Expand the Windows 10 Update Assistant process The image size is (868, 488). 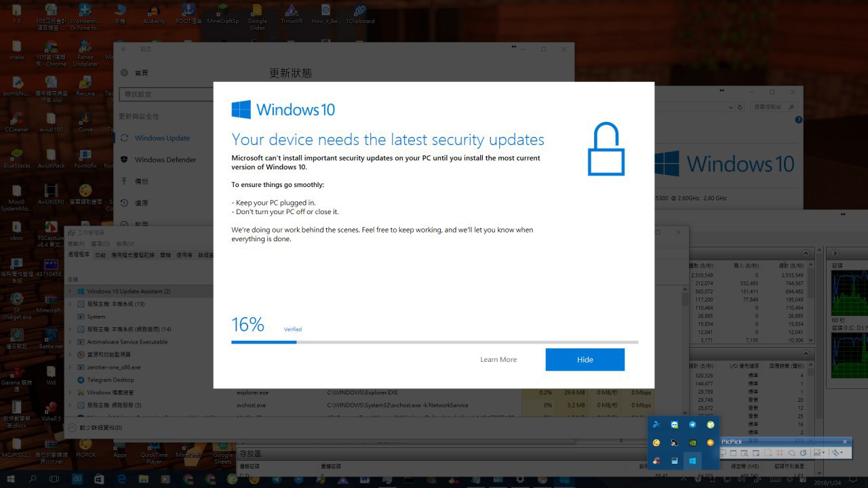(x=69, y=291)
